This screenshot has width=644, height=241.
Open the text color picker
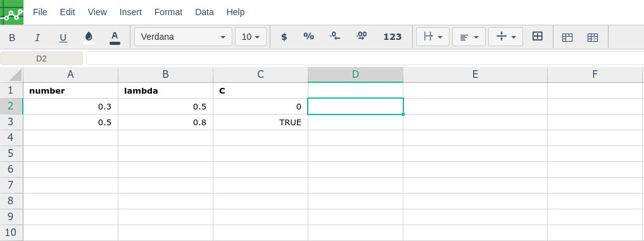coord(115,37)
